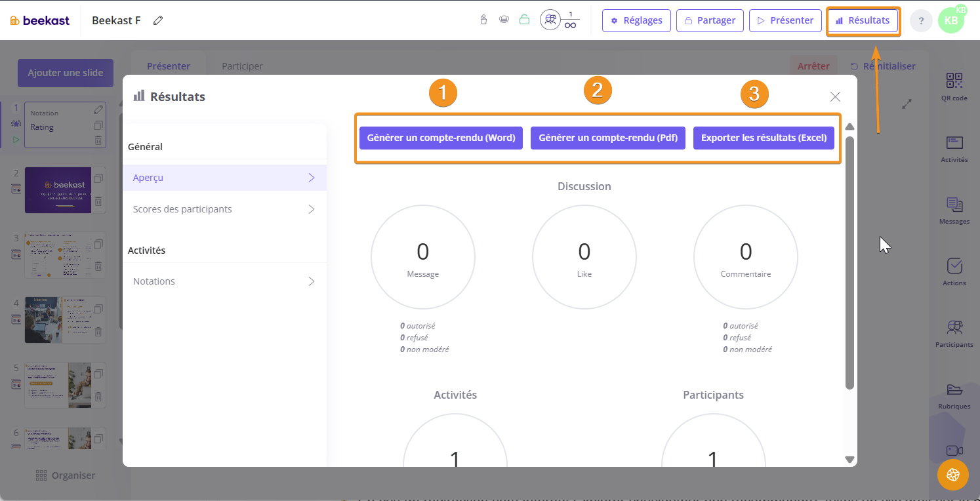Delete the Rating slide 1

(98, 140)
